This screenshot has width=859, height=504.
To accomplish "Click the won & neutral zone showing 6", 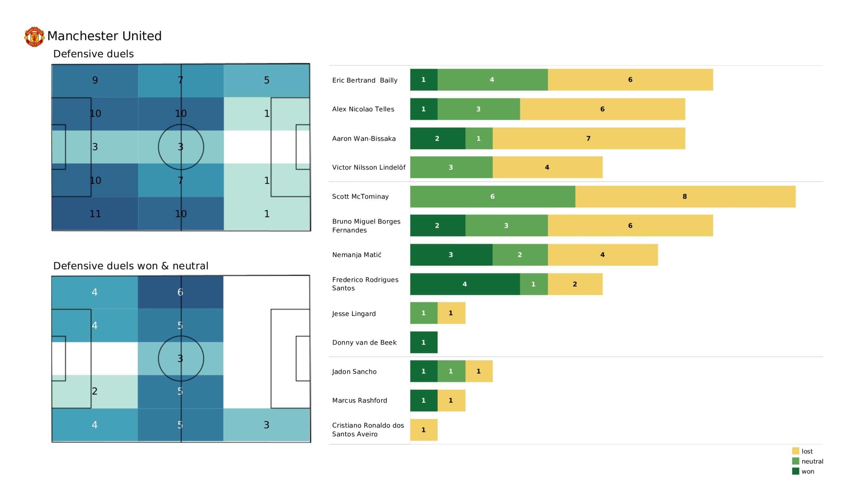I will click(180, 292).
